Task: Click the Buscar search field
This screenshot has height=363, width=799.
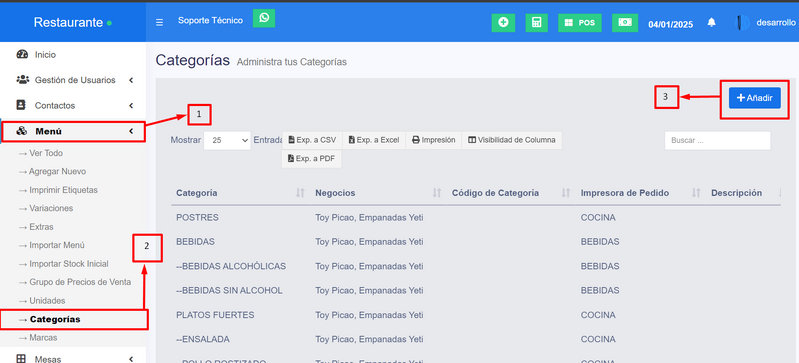Action: point(717,141)
